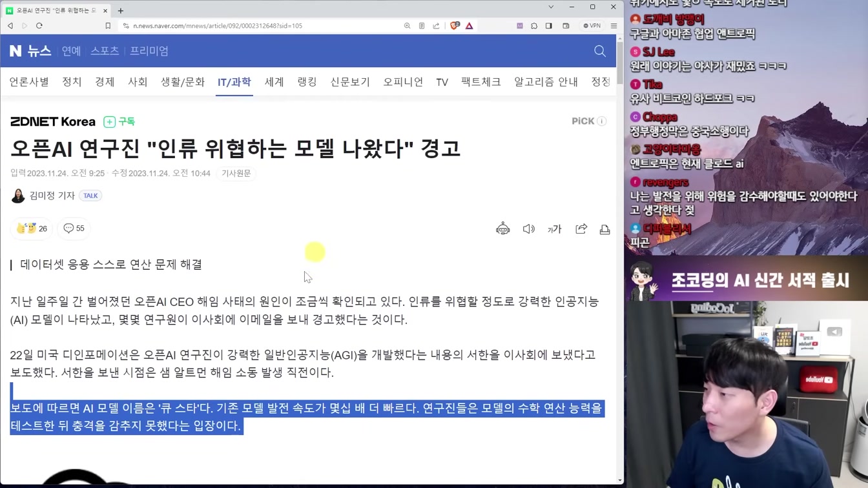Click the Naver N logo
This screenshot has width=868, height=488.
(x=15, y=51)
